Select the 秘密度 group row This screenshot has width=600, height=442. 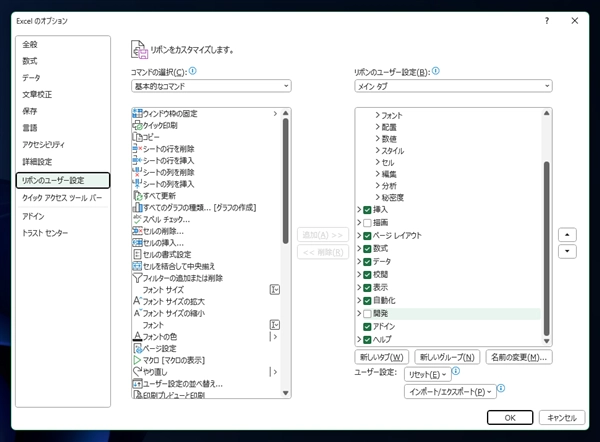[x=392, y=197]
